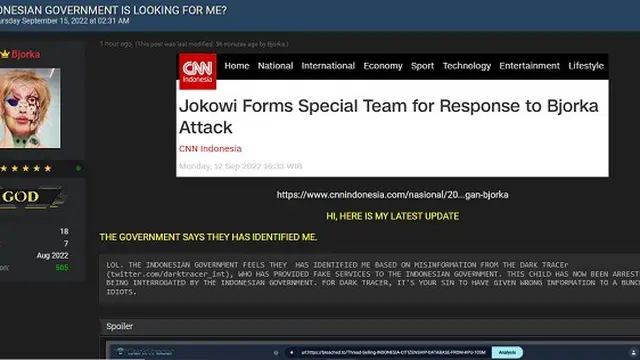Open the Lifestyle section
This screenshot has height=360, width=640.
[x=586, y=66]
